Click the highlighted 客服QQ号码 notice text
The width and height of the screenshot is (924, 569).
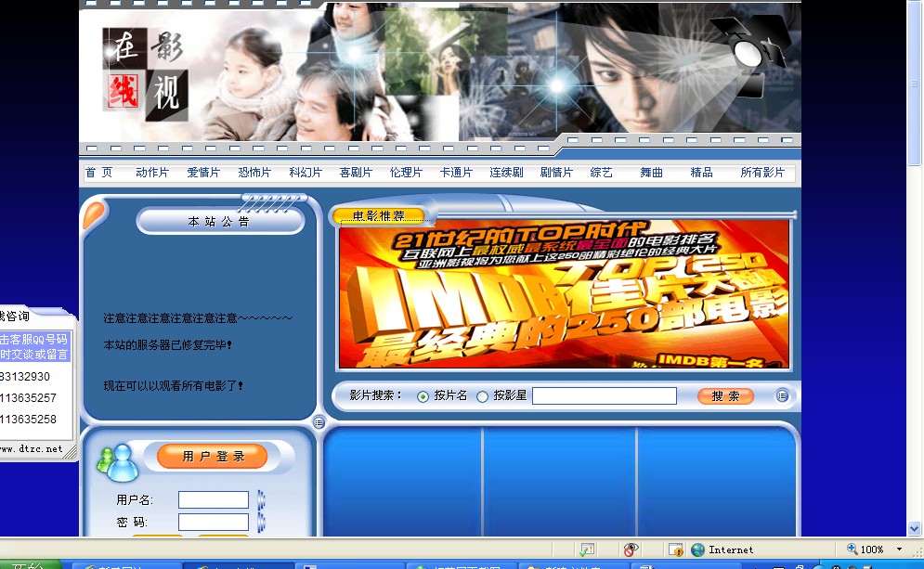pos(34,346)
